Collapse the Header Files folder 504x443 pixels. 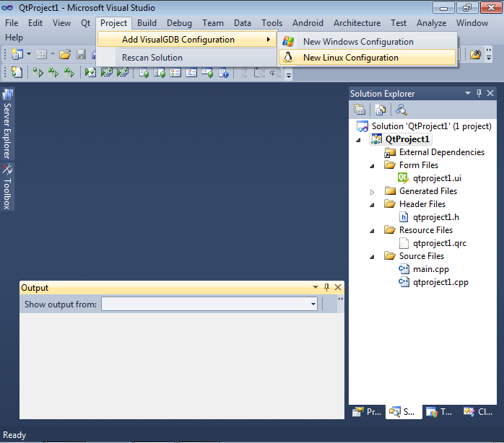pyautogui.click(x=372, y=205)
